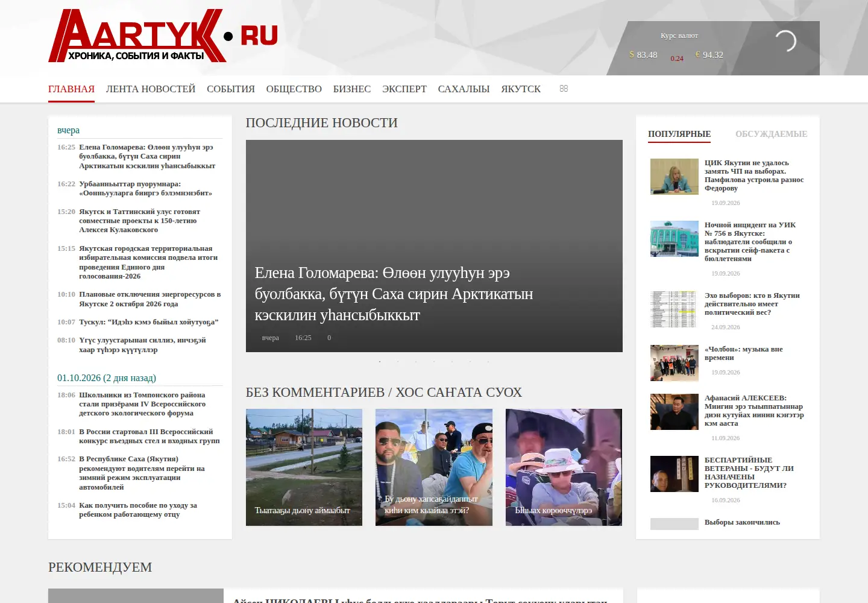Select the ЯКУТСК navigation item

(x=521, y=89)
